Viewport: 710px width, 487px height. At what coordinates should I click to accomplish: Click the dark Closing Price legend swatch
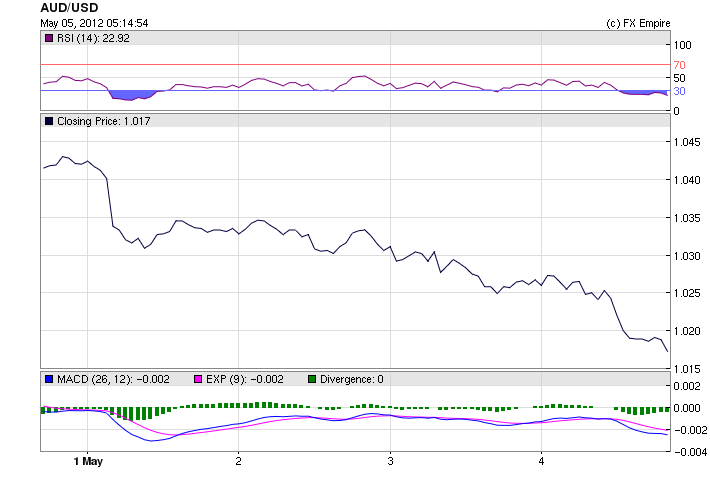(x=49, y=121)
